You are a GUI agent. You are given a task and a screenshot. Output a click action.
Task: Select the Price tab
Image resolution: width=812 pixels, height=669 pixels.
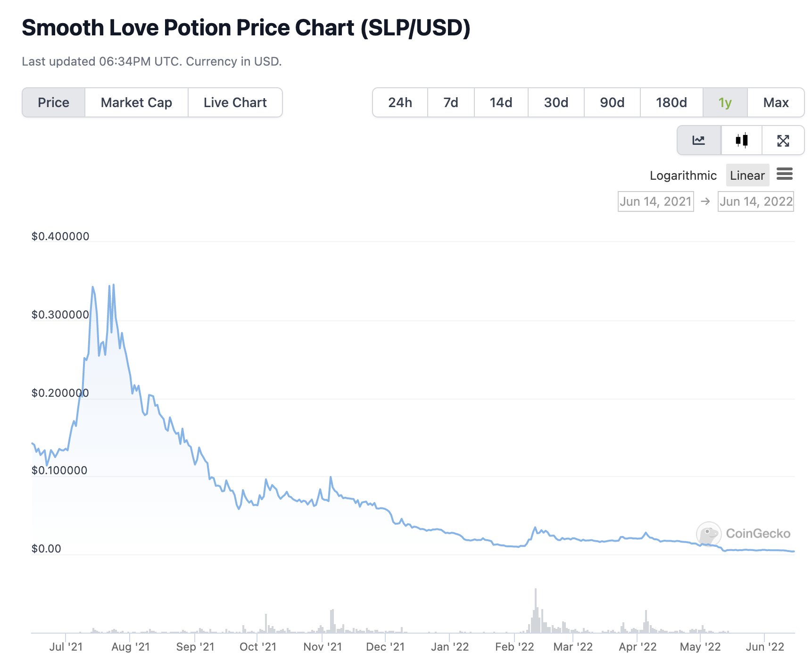[x=54, y=102]
